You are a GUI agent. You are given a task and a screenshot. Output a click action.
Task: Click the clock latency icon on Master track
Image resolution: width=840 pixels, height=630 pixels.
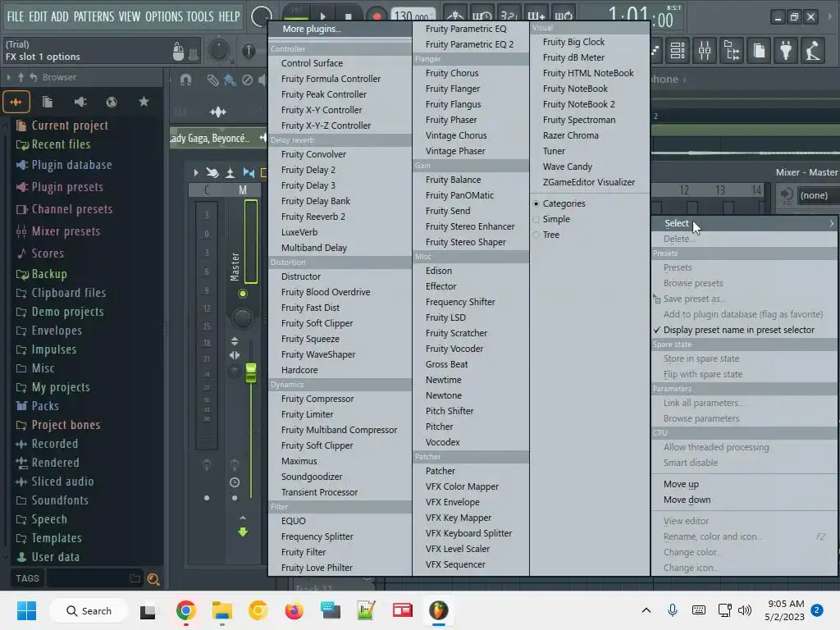click(235, 482)
